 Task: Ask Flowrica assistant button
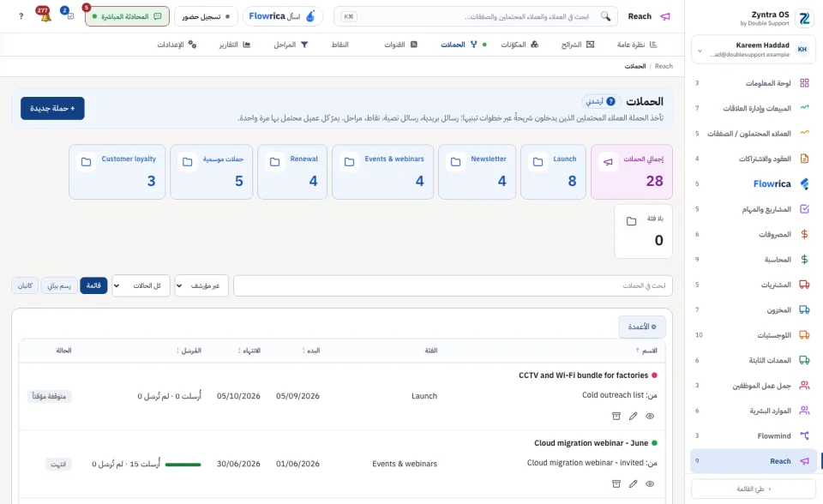click(282, 16)
